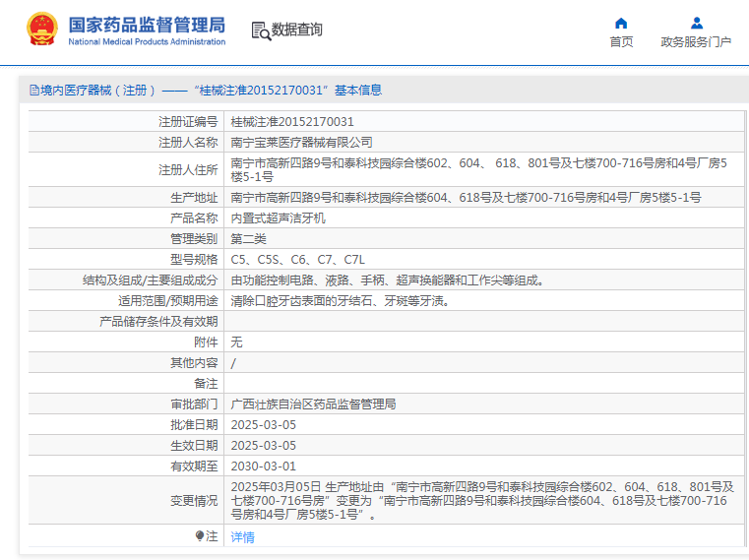Open the 数据查询 search icon

coord(261,31)
